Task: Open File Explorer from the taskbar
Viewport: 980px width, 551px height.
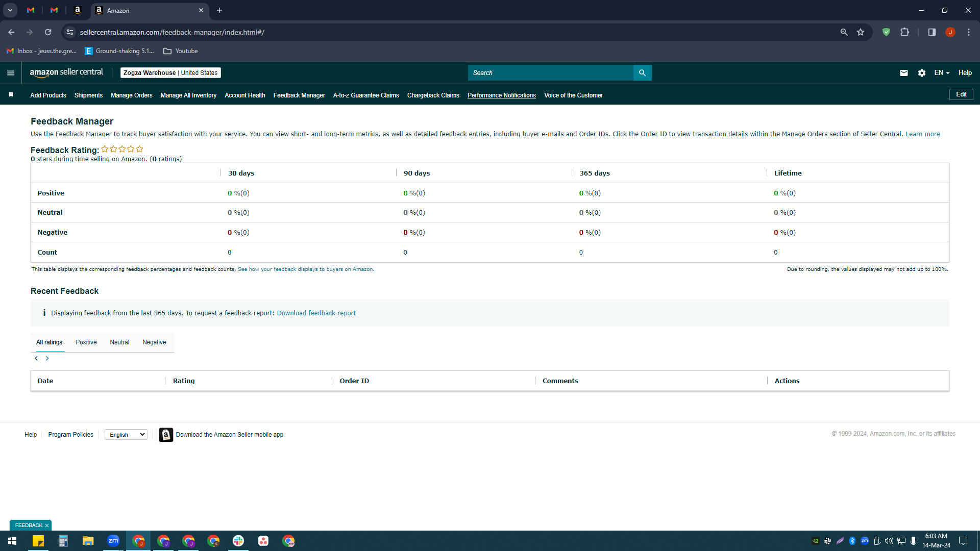Action: (88, 541)
